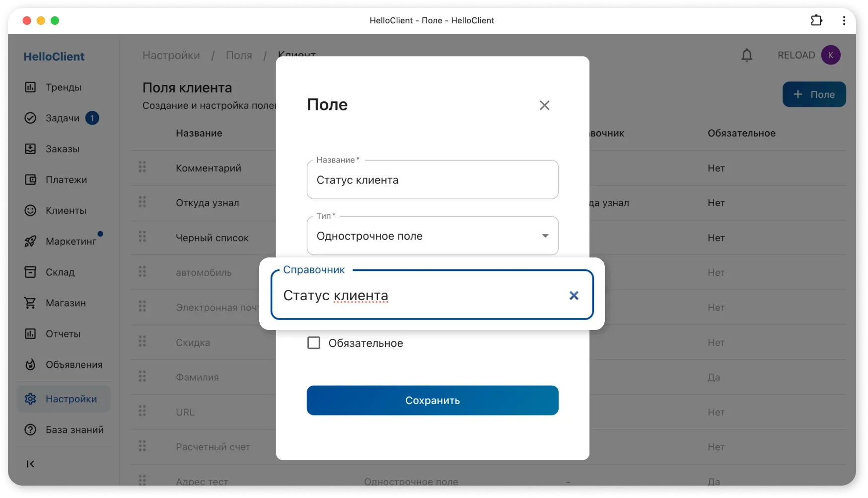Go to Заказы in sidebar
The image size is (868, 498).
click(x=62, y=149)
